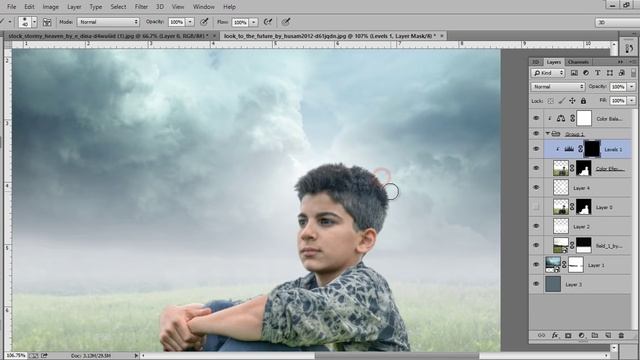Screen dimensions: 640x360
Task: Click the Layers panel Opacity field
Action: pos(618,87)
